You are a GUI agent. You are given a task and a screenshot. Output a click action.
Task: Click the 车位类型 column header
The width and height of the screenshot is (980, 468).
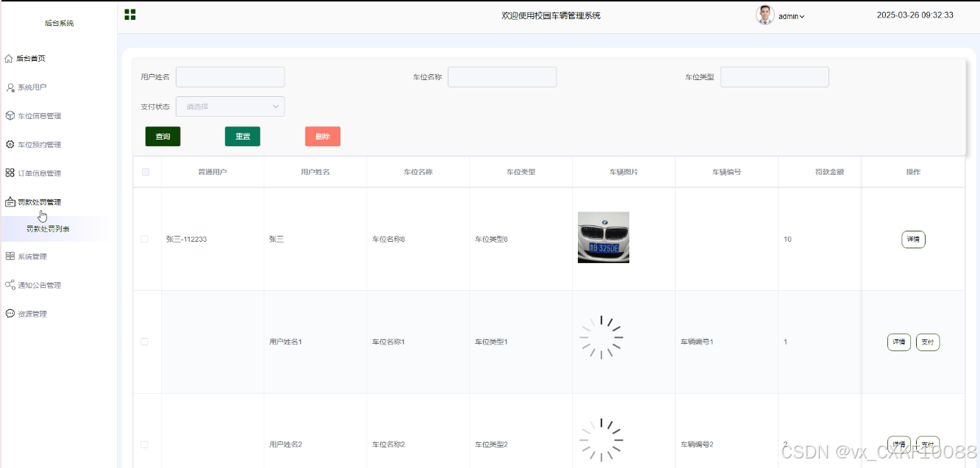[x=521, y=172]
